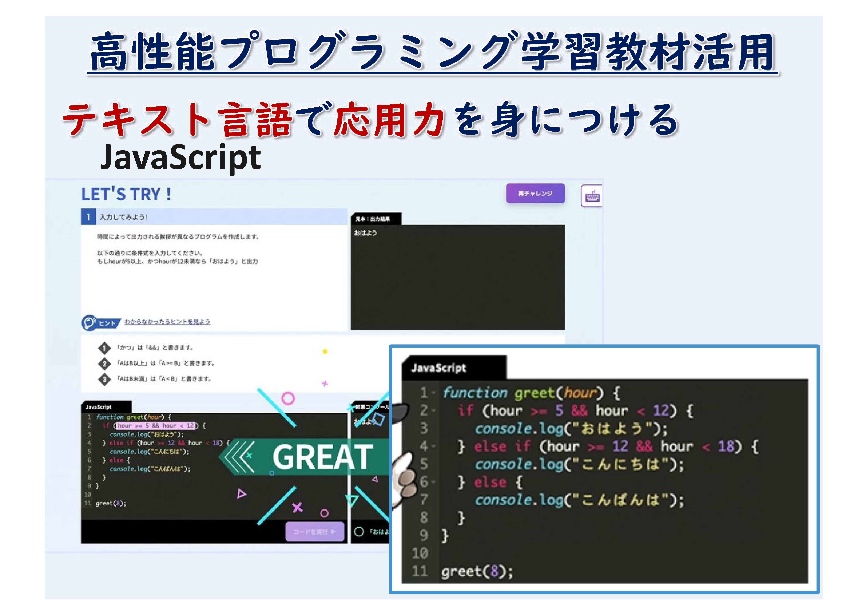Click the 再チャレンジ purple button

click(x=535, y=194)
